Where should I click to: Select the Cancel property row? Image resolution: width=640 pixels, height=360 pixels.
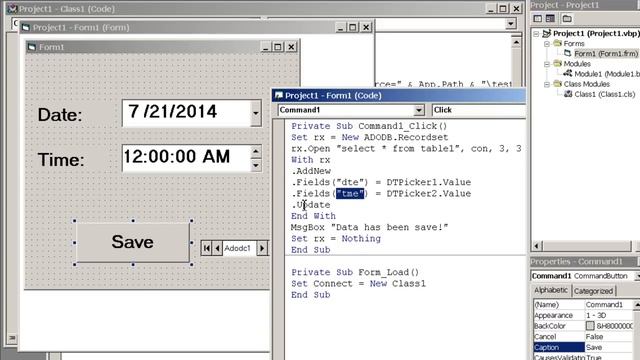[x=584, y=336]
